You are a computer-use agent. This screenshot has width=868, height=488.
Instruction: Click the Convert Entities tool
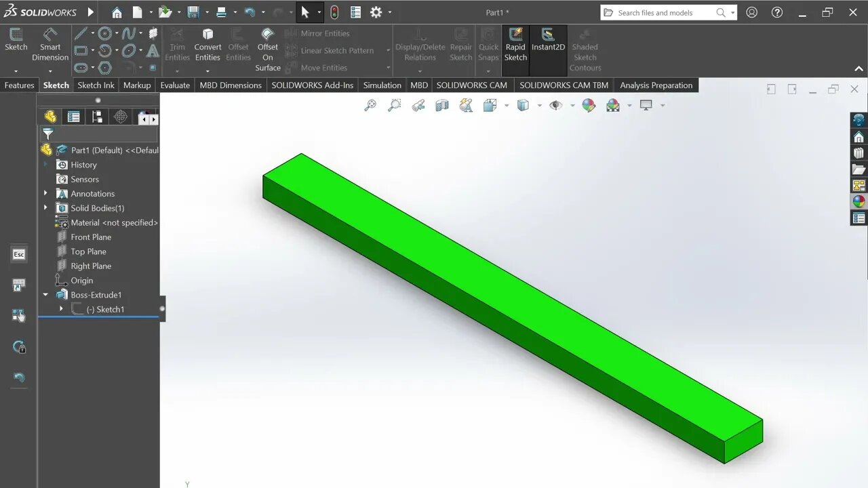(208, 45)
